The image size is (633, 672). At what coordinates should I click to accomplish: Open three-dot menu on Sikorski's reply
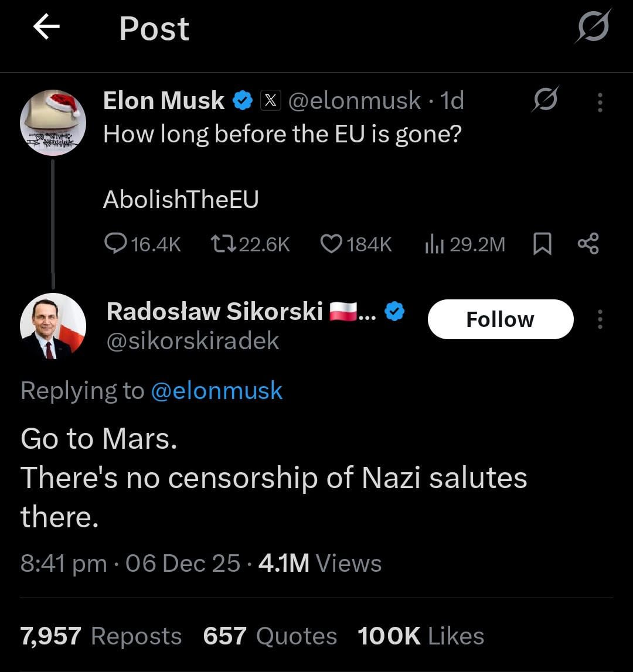coord(600,319)
